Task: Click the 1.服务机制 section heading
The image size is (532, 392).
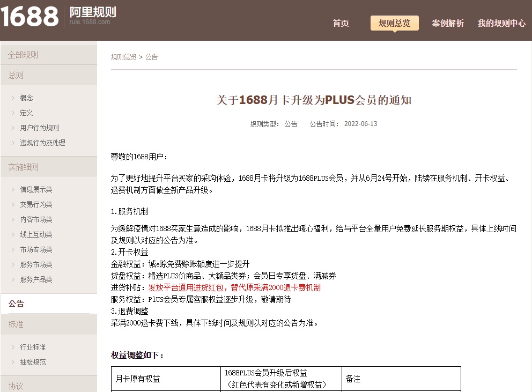Action: click(x=129, y=211)
